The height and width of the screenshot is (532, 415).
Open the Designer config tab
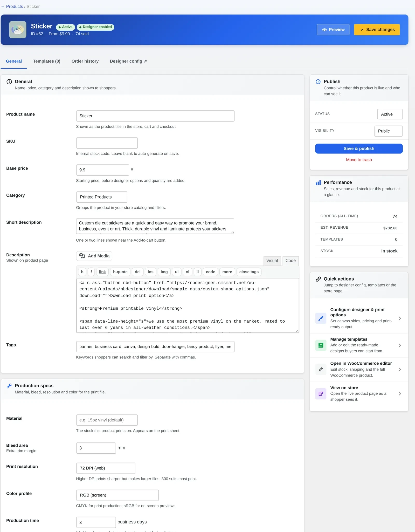[128, 61]
